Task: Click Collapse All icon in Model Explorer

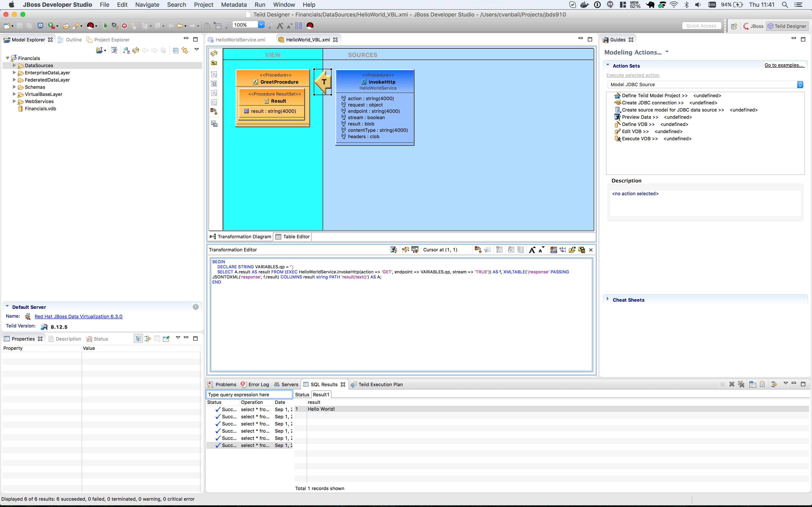Action: pyautogui.click(x=176, y=50)
